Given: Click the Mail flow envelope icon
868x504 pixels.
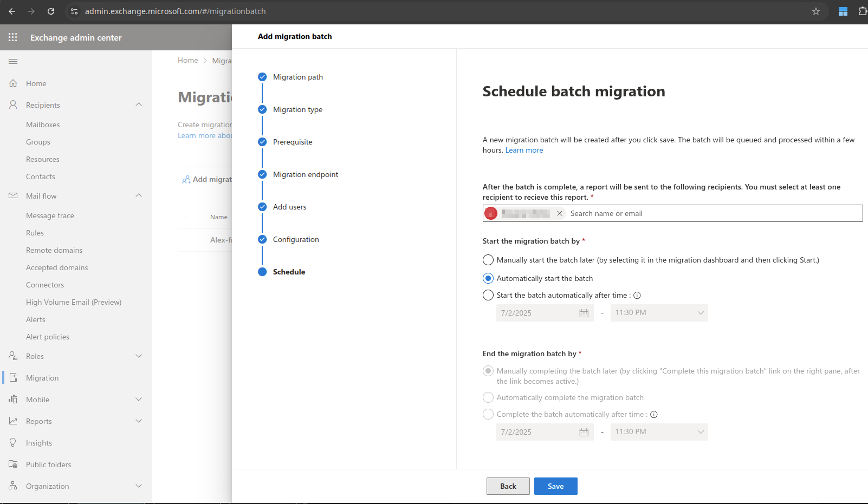Looking at the screenshot, I should 13,195.
